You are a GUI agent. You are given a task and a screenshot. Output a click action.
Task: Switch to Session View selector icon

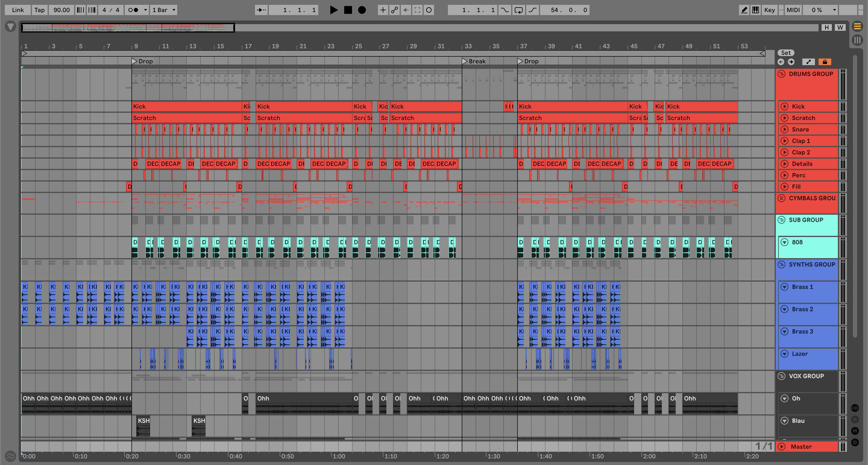point(857,40)
